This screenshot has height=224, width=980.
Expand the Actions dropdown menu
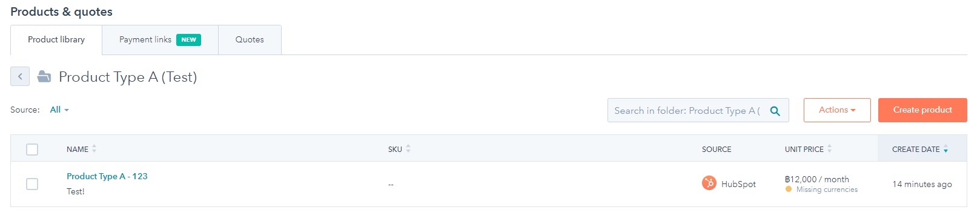837,110
